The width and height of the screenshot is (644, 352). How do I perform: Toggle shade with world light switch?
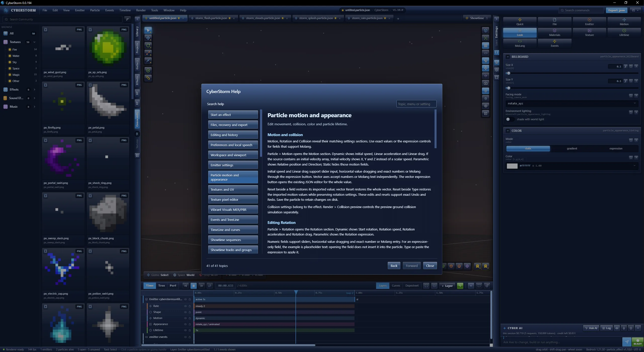click(510, 119)
